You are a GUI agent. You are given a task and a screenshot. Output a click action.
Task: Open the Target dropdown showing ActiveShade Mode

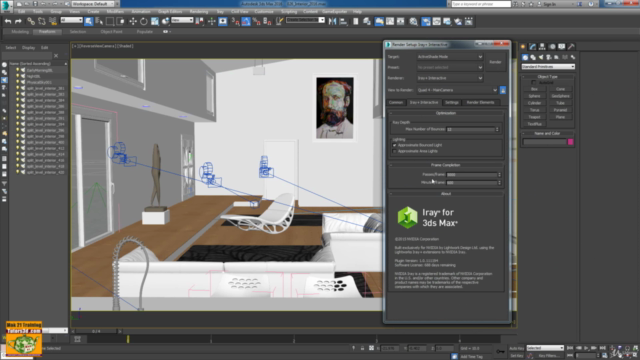point(450,57)
